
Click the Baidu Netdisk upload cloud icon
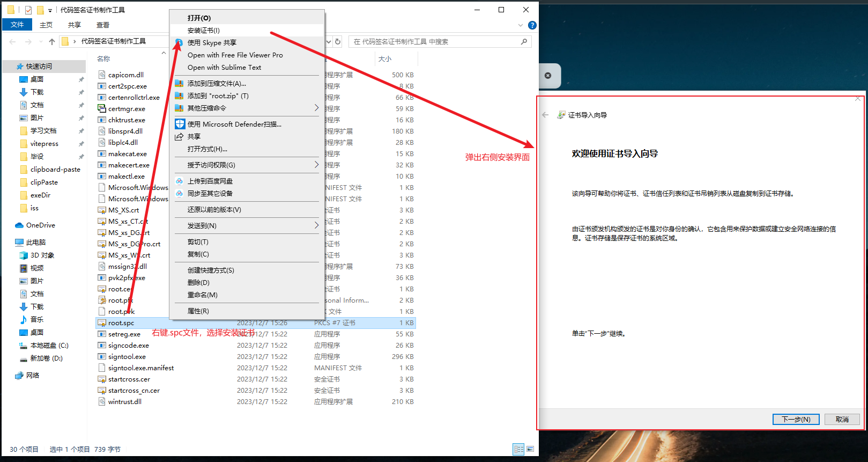pyautogui.click(x=180, y=181)
